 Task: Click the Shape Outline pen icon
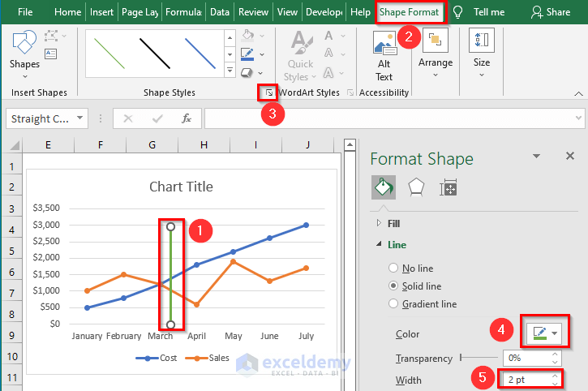(248, 54)
